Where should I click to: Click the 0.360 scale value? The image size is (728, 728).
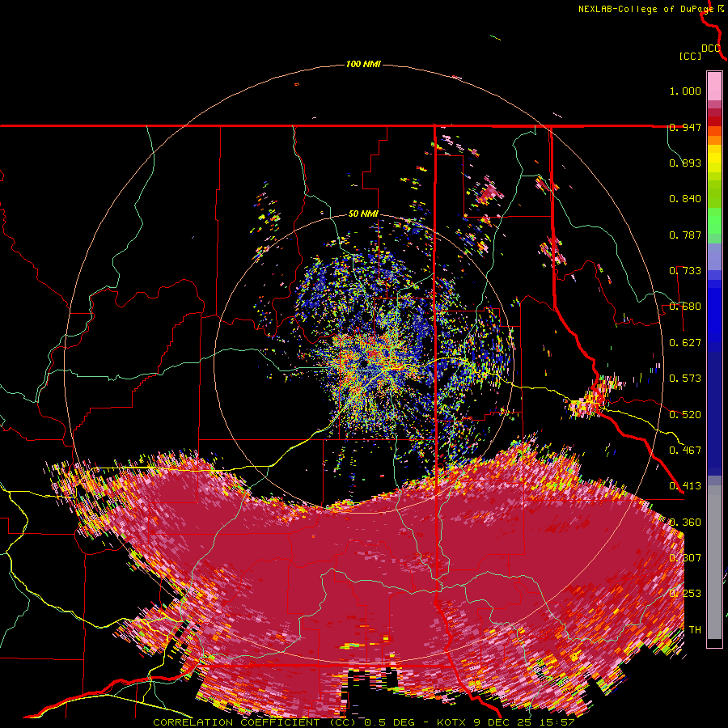tap(685, 523)
